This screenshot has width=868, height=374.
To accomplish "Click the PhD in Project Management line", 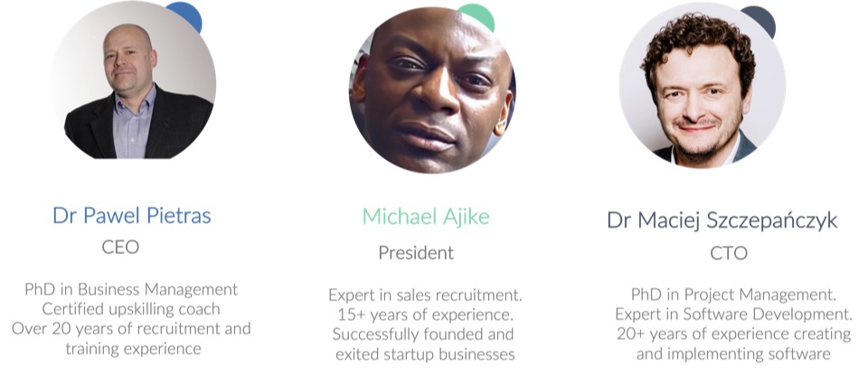I will (733, 295).
